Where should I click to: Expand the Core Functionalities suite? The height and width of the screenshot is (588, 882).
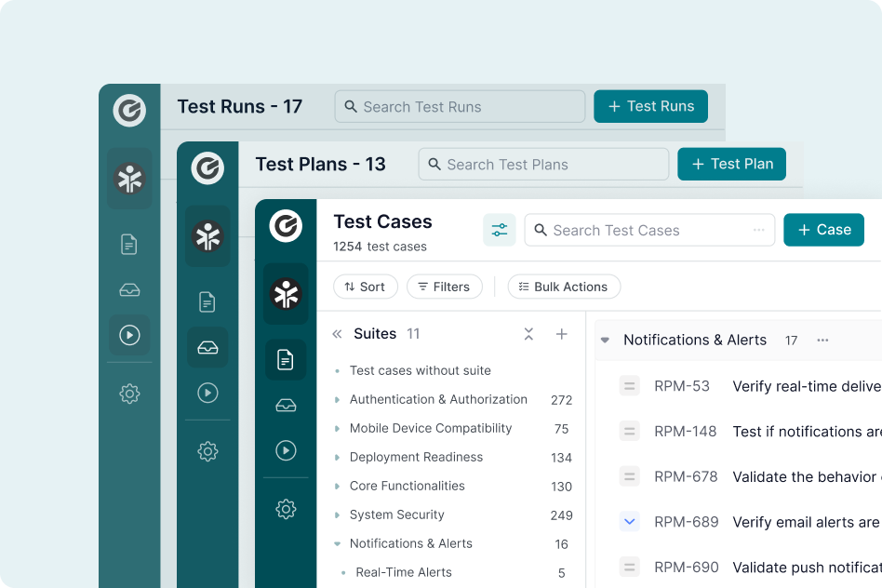[337, 487]
